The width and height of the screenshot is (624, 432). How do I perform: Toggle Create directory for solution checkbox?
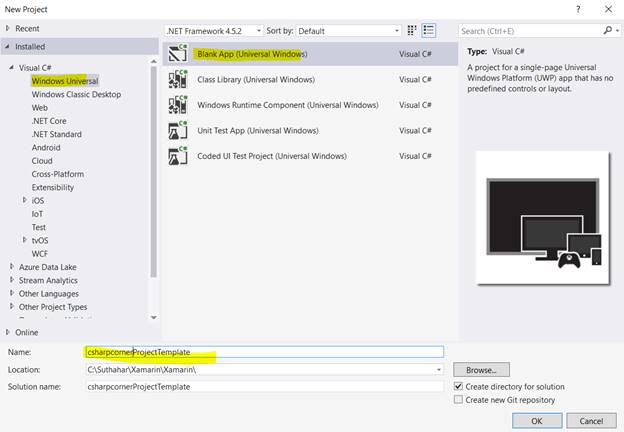458,386
